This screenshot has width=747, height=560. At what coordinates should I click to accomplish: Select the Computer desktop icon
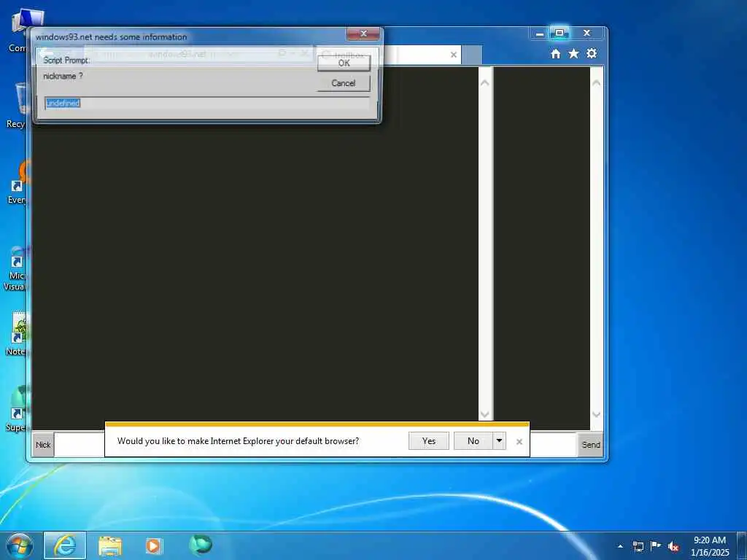[x=19, y=30]
